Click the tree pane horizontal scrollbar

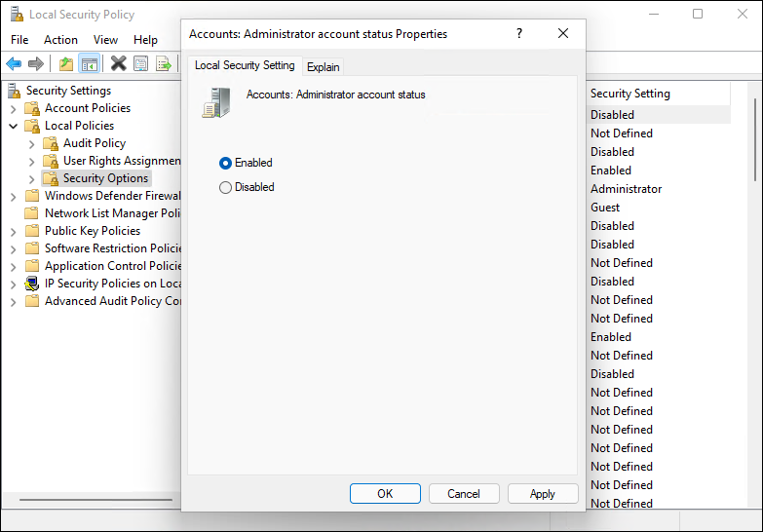95,500
